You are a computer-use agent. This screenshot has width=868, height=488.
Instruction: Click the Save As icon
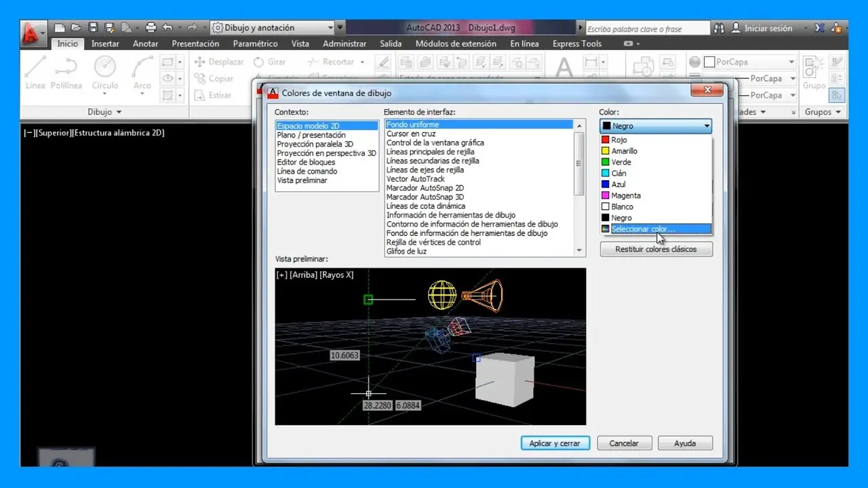pyautogui.click(x=109, y=28)
